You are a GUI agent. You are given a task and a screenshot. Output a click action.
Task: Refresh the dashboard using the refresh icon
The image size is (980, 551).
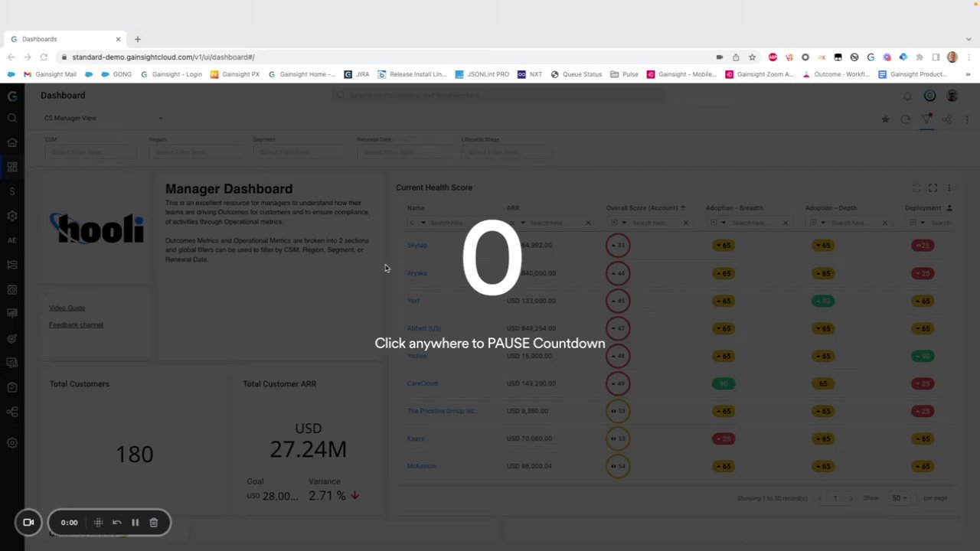point(906,119)
